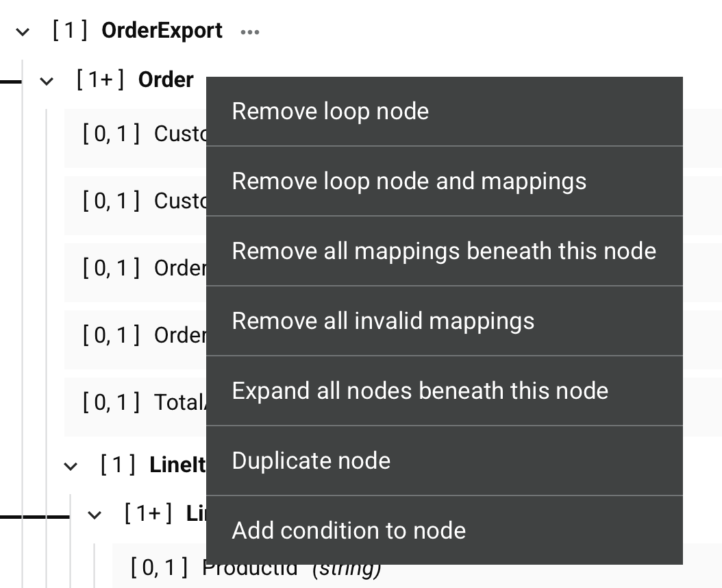Viewport: 722px width, 588px height.
Task: Collapse the LineItems node
Action: [71, 465]
